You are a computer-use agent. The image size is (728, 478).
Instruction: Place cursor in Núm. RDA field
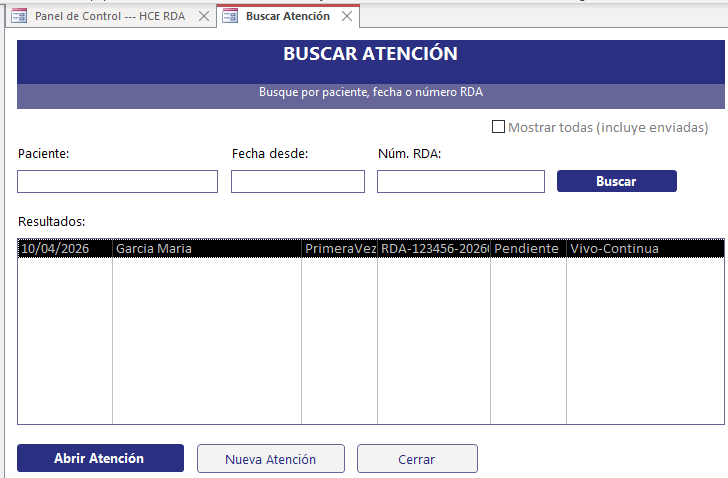point(460,181)
